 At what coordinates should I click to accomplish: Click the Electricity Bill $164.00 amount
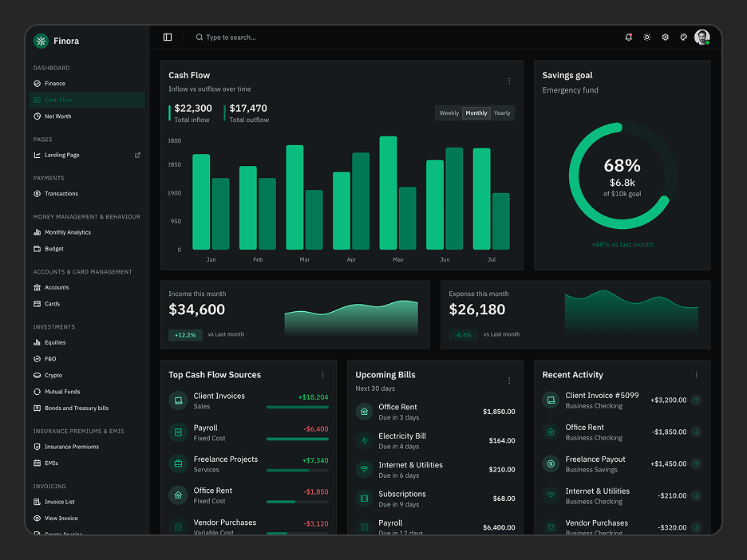502,440
